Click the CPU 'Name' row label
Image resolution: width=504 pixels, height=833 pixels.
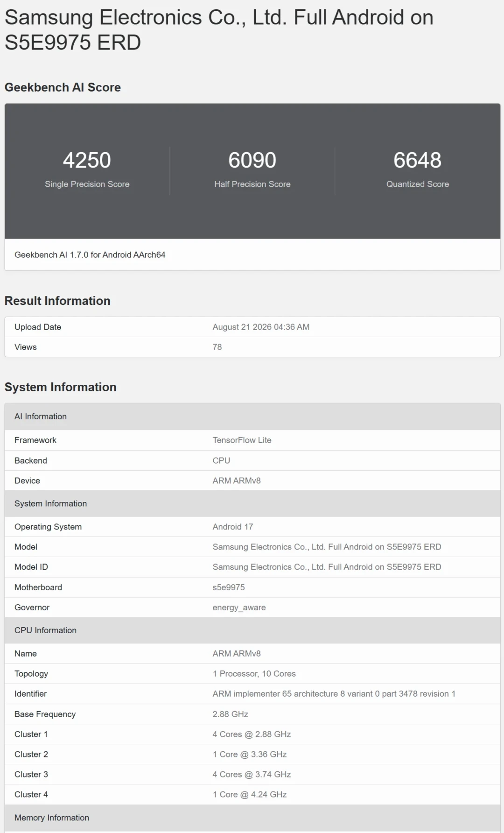click(x=26, y=654)
